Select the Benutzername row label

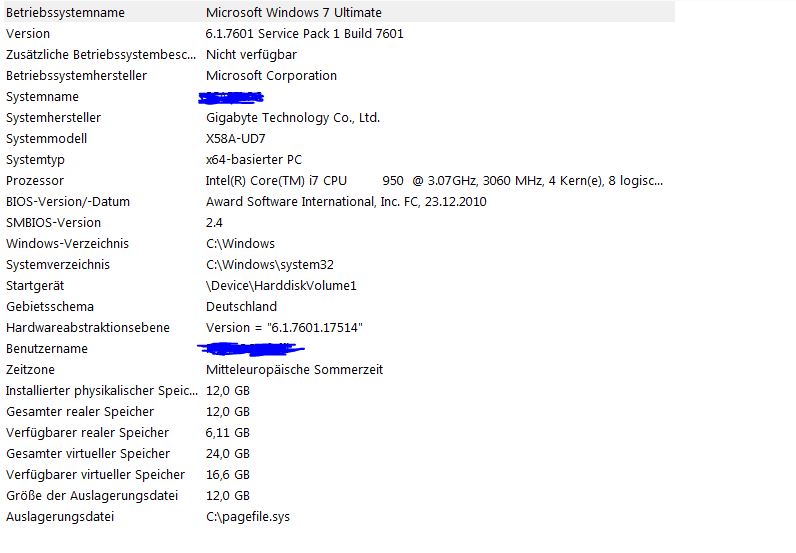tap(47, 349)
